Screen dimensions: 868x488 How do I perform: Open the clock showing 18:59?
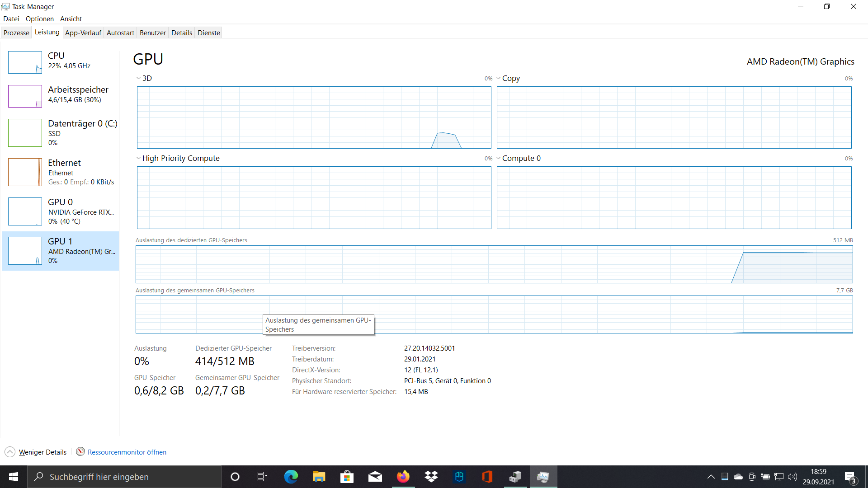pos(818,477)
